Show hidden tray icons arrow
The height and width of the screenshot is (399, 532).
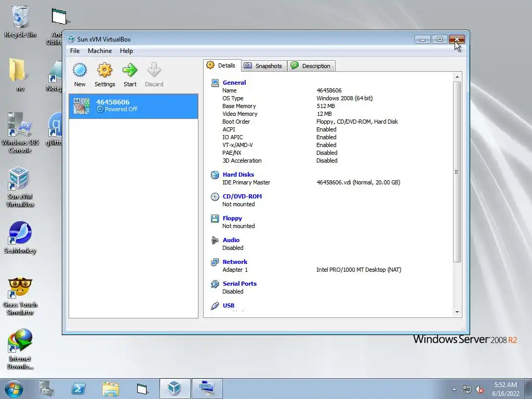(454, 389)
